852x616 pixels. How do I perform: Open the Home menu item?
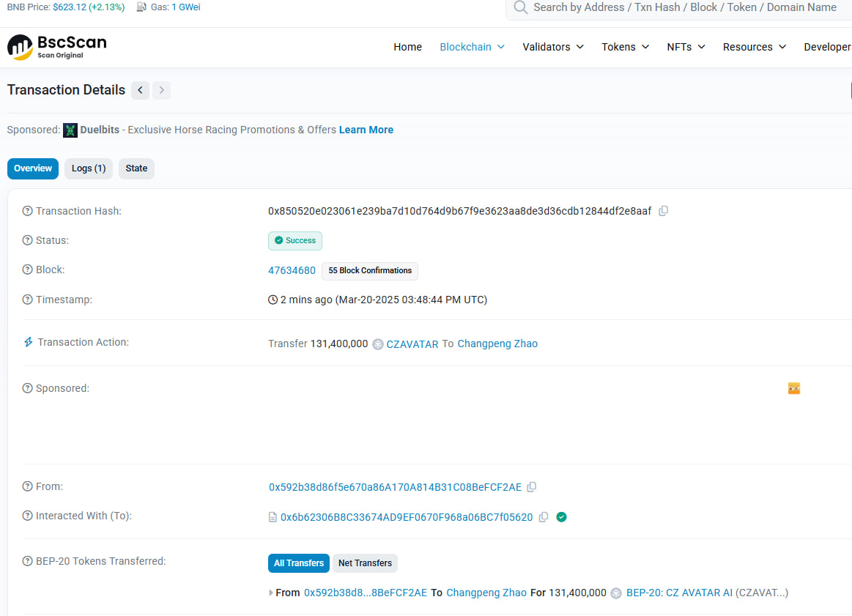pyautogui.click(x=407, y=47)
